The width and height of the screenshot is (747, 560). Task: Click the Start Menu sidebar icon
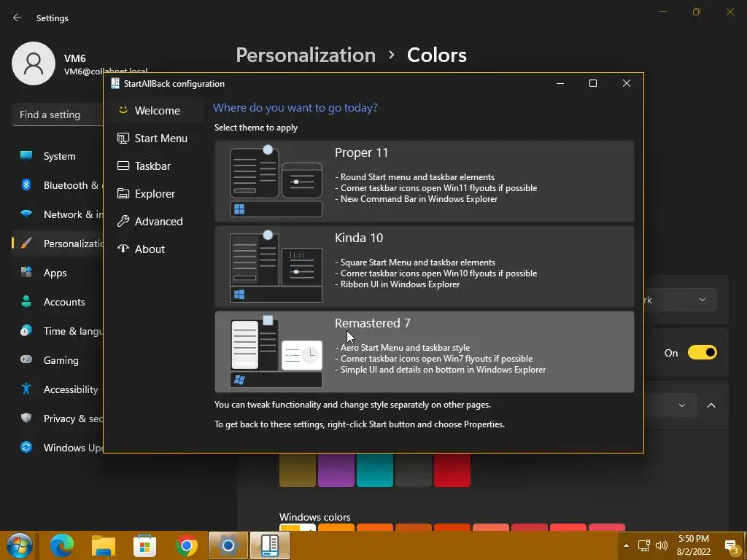coord(123,138)
